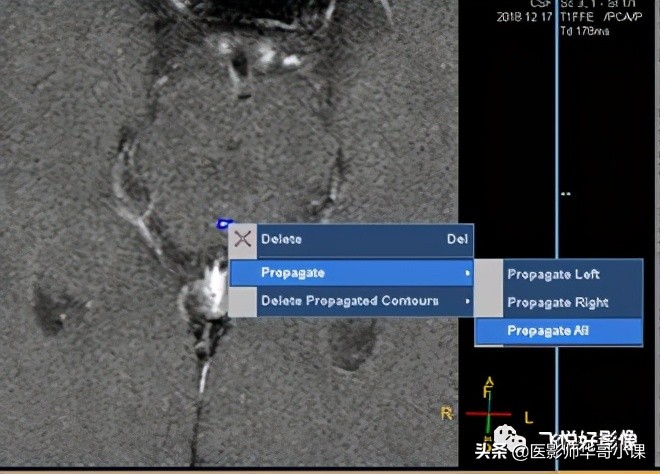This screenshot has height=474, width=660.
Task: Select Propagate Right option
Action: 557,302
